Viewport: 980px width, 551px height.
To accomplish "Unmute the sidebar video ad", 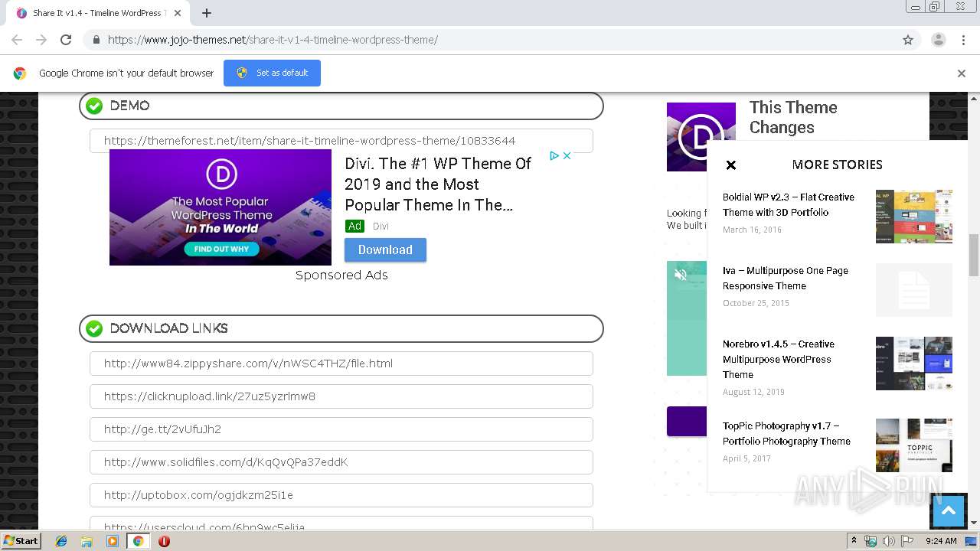I will click(x=680, y=274).
